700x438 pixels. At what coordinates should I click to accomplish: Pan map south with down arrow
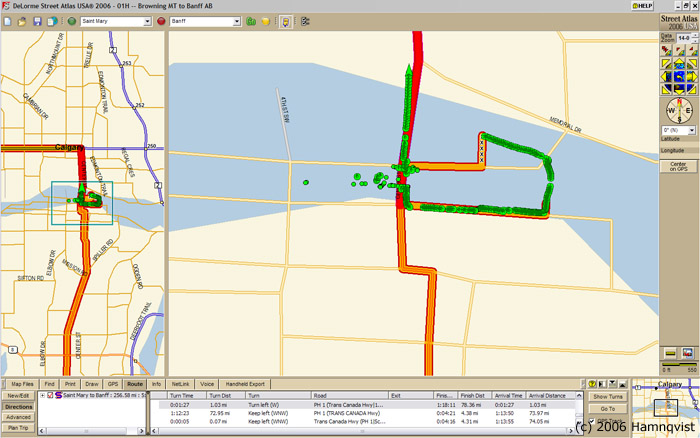coord(679,89)
